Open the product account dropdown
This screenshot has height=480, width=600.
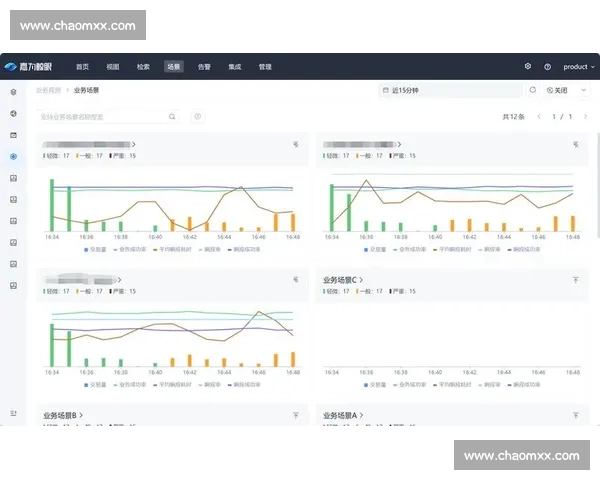click(x=578, y=67)
